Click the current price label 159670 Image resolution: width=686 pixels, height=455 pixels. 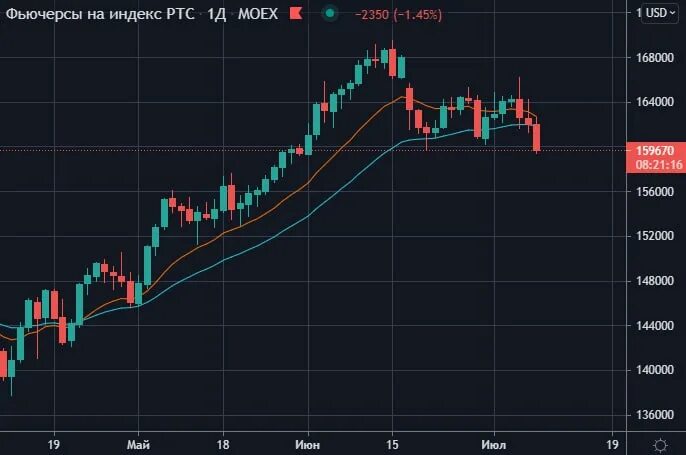tap(655, 150)
